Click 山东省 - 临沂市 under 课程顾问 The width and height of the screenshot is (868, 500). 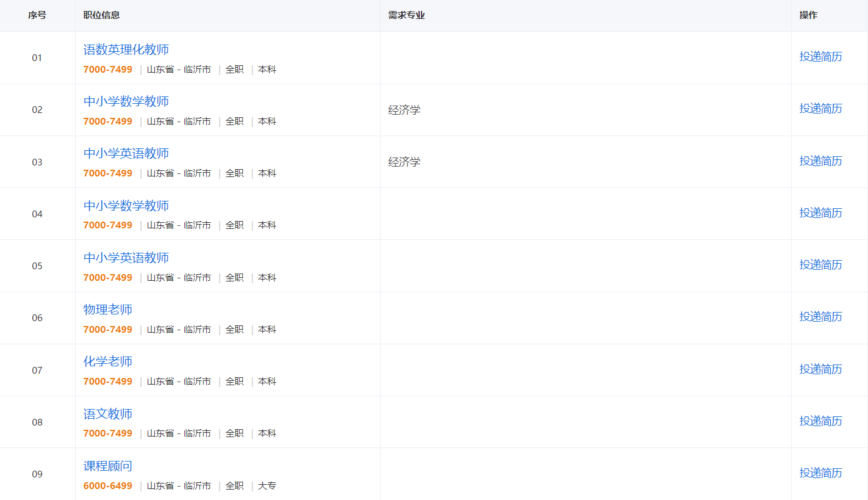(x=179, y=486)
